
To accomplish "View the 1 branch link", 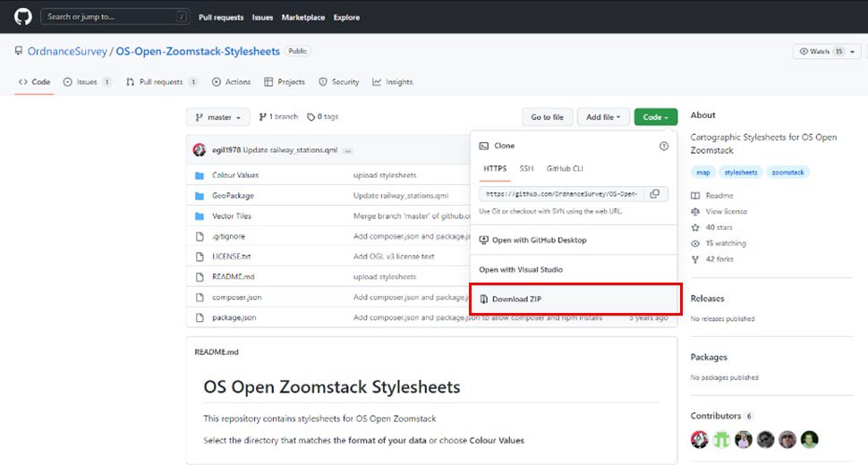I will [x=278, y=116].
